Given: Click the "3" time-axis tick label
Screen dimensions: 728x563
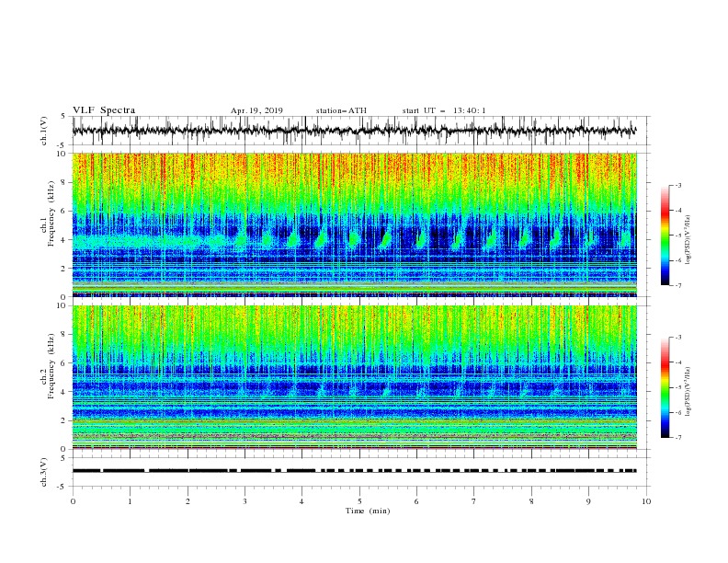Looking at the screenshot, I should coord(245,501).
